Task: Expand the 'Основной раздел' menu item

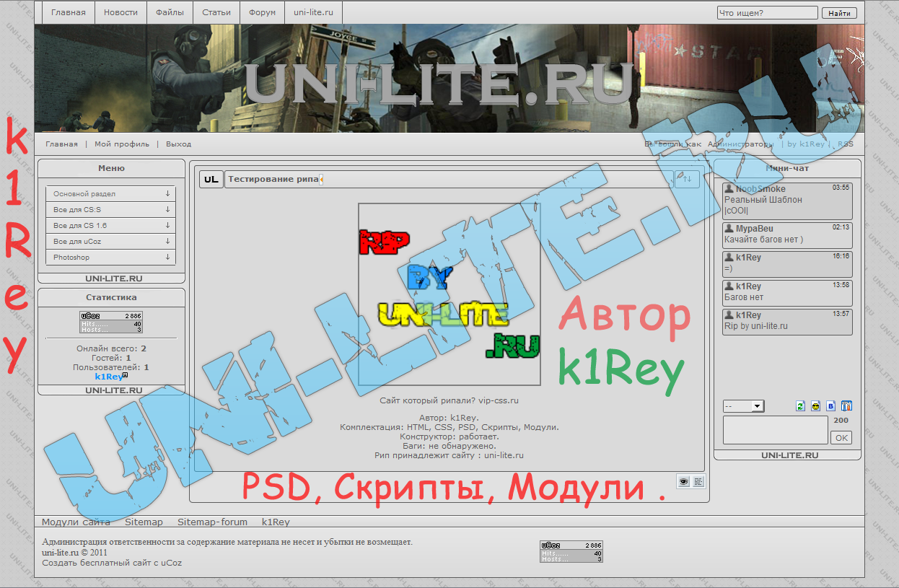Action: (110, 194)
